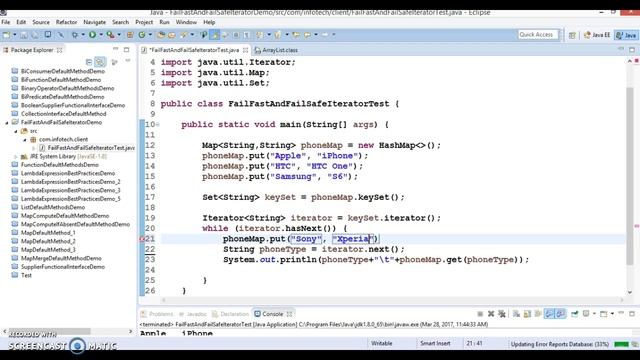Expand JRE System Library node
The width and height of the screenshot is (640, 360).
click(16, 156)
